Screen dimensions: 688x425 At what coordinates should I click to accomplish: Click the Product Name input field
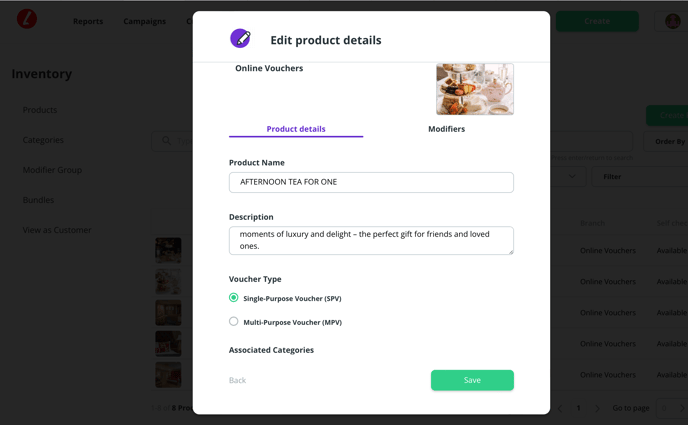tap(371, 182)
